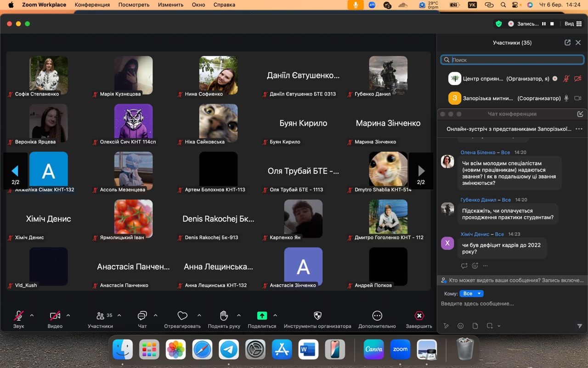
Task: Open the Кому: Все recipient dropdown
Action: pos(471,293)
